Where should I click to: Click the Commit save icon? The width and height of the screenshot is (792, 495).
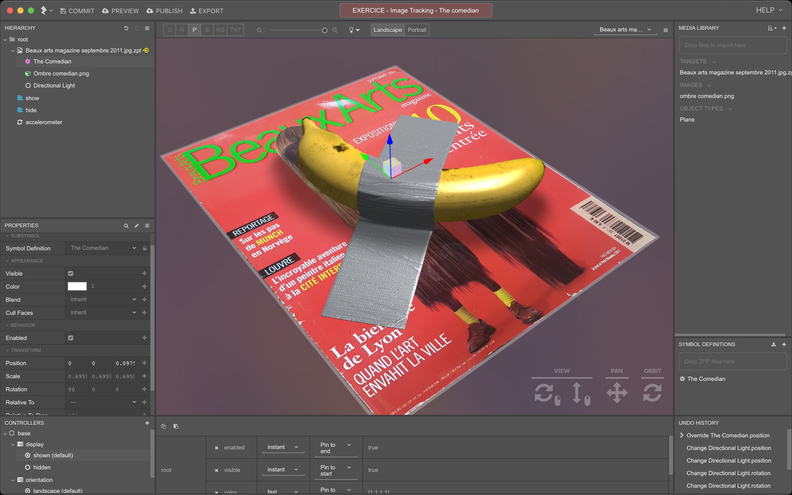(62, 10)
